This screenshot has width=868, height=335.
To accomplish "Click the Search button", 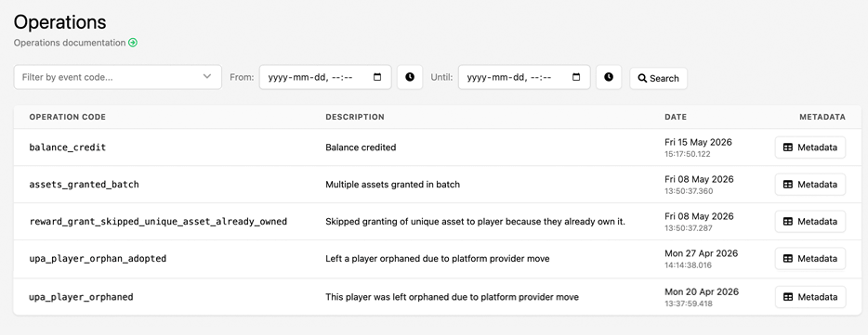I will coord(658,79).
